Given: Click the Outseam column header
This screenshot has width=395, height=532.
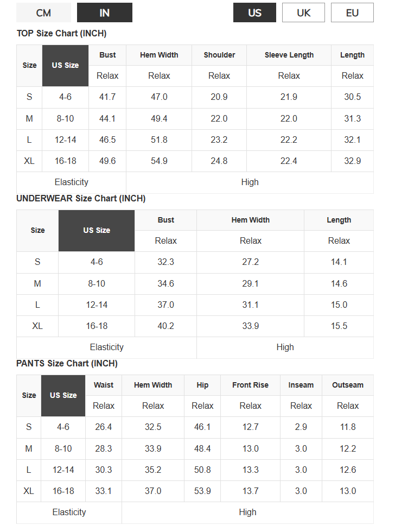Looking at the screenshot, I should tap(348, 385).
